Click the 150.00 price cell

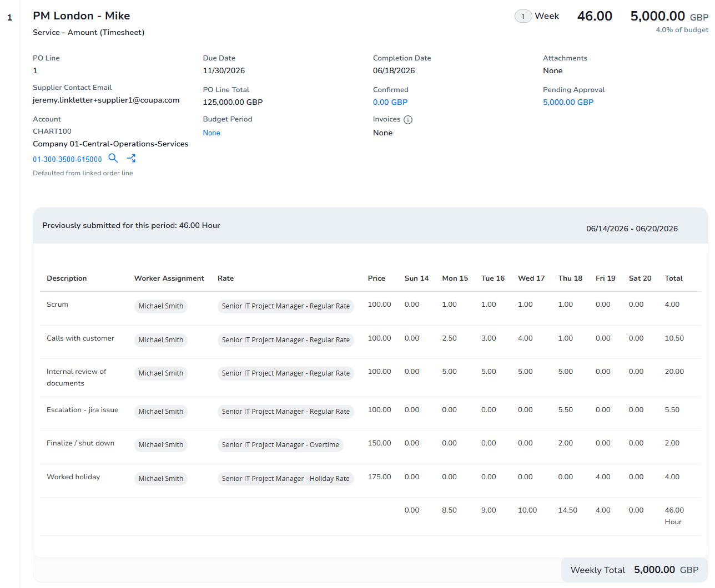(380, 443)
